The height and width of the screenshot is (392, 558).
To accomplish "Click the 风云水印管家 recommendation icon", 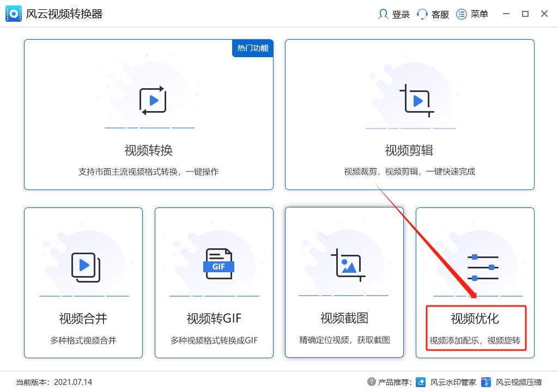I will coord(421,382).
